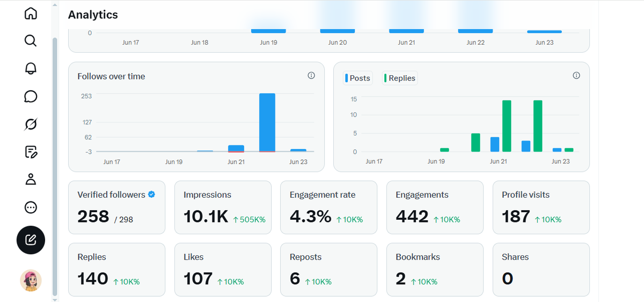Select the Likes metric card
Screen dimensions: 644x302
click(223, 270)
